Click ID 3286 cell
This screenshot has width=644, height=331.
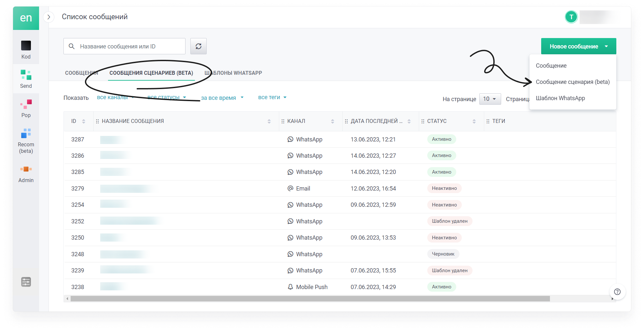click(x=77, y=156)
